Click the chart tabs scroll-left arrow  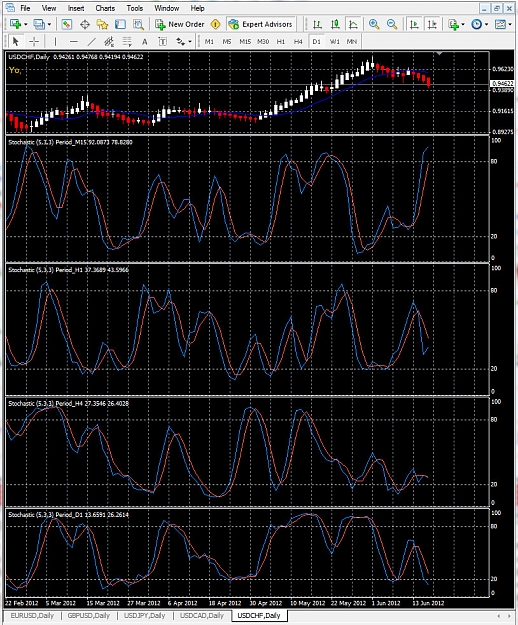(x=498, y=616)
